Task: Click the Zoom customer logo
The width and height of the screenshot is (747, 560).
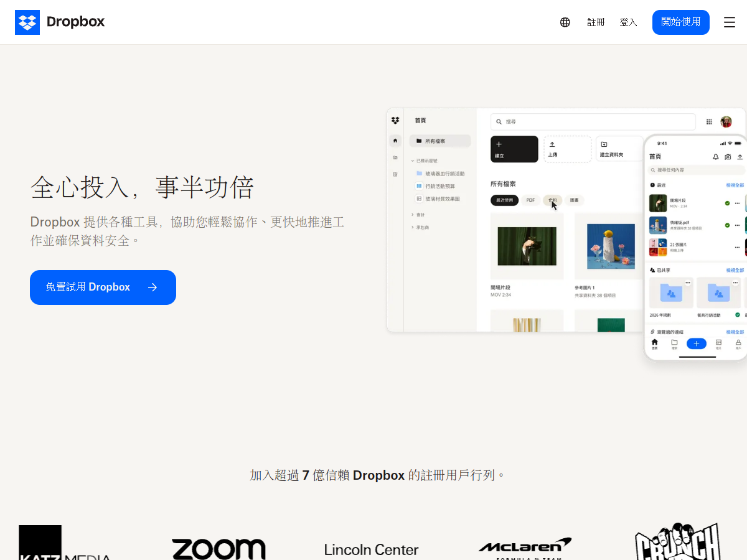Action: 218,549
